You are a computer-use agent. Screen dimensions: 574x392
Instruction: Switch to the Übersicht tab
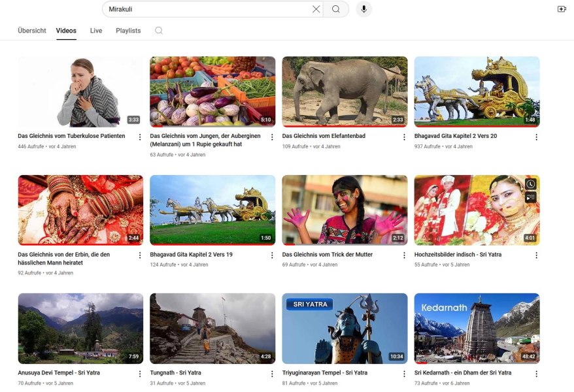[x=32, y=31]
